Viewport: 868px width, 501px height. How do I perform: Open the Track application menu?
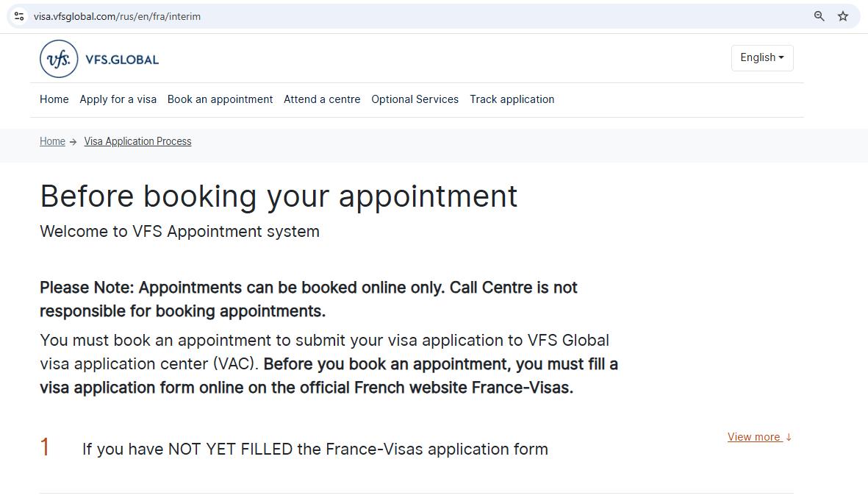[512, 99]
